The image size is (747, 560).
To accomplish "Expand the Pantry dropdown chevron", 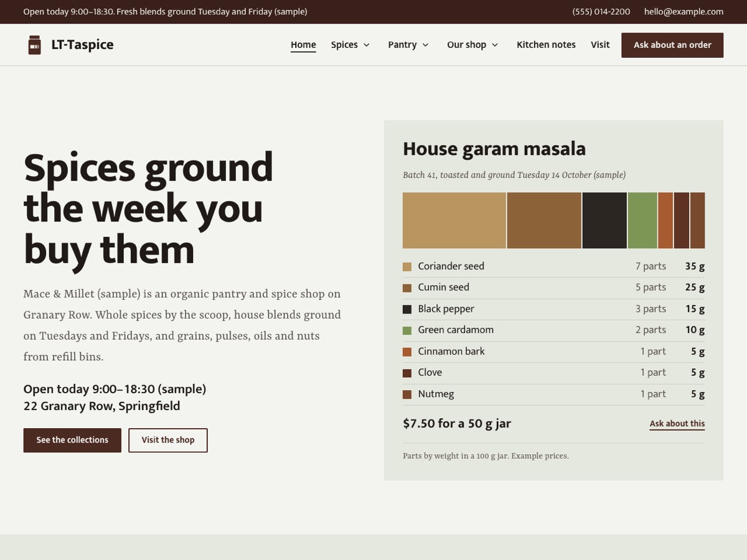I will (426, 45).
